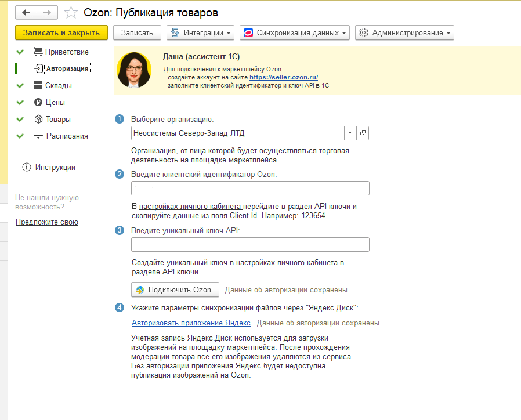
Task: Click the ruble coin icon next to Цены
Action: click(x=38, y=102)
